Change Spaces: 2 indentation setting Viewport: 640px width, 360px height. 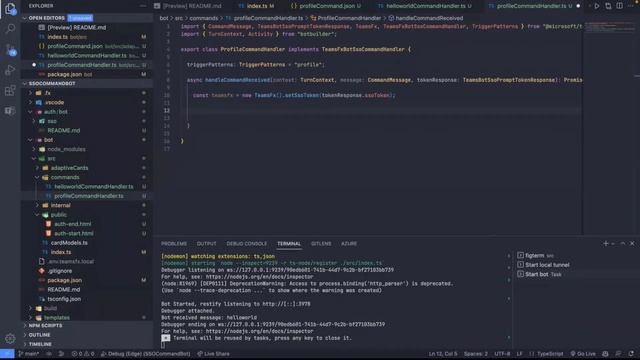tap(476, 354)
